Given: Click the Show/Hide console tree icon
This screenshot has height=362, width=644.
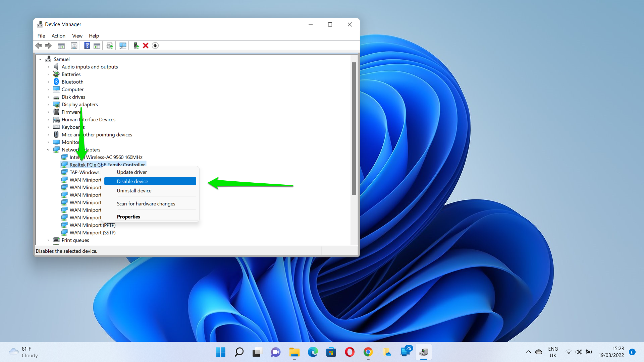Looking at the screenshot, I should tap(61, 46).
